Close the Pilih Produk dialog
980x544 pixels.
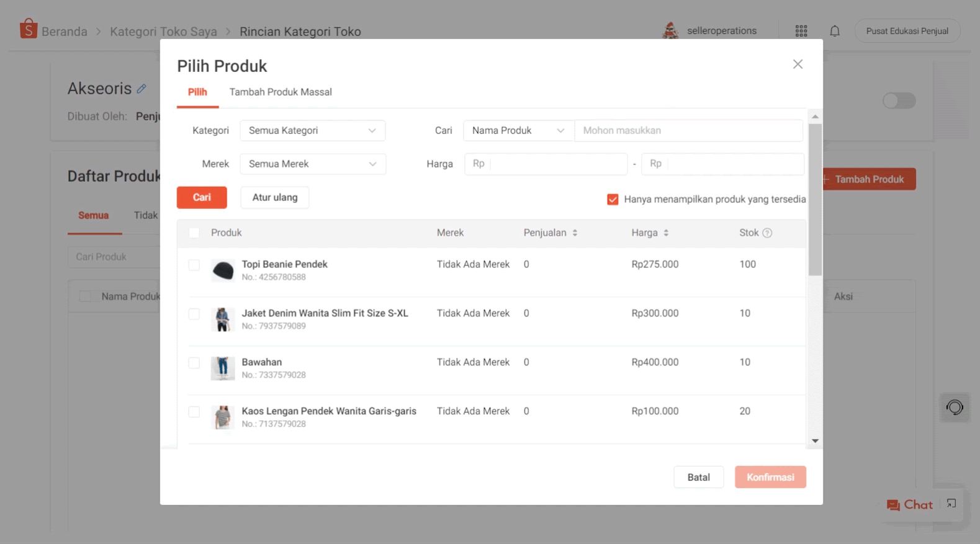click(798, 65)
